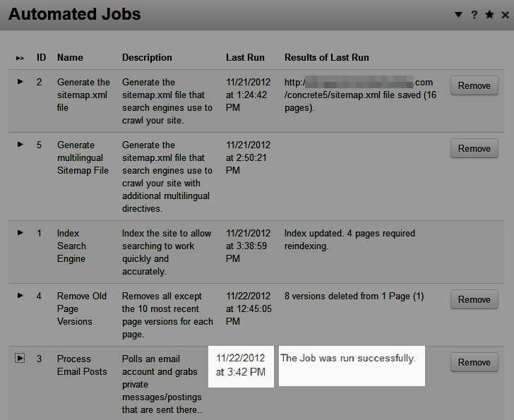Open the title bar dropdown triangle

[458, 14]
